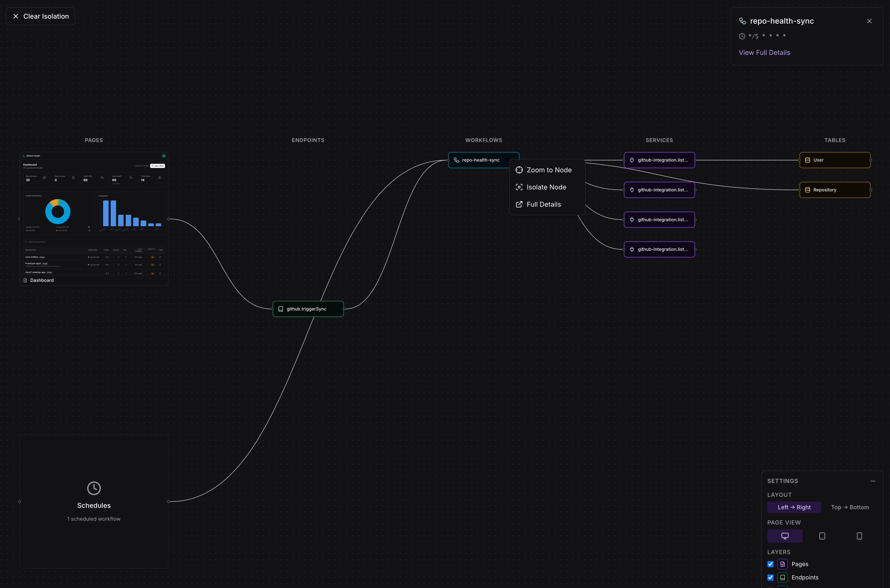Click the clock icon beside the cron expression
Image resolution: width=890 pixels, height=588 pixels.
click(742, 36)
